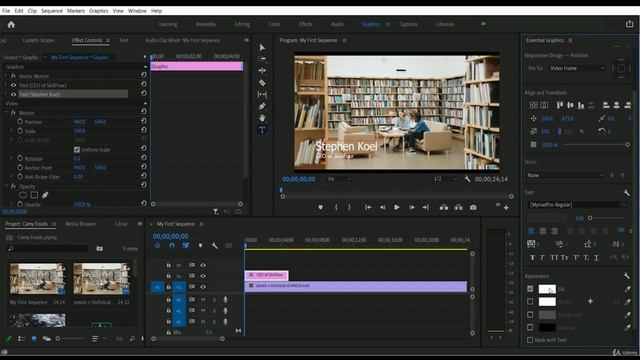
Task: Switch to the Lumetri Scopes tab
Action: [x=38, y=40]
